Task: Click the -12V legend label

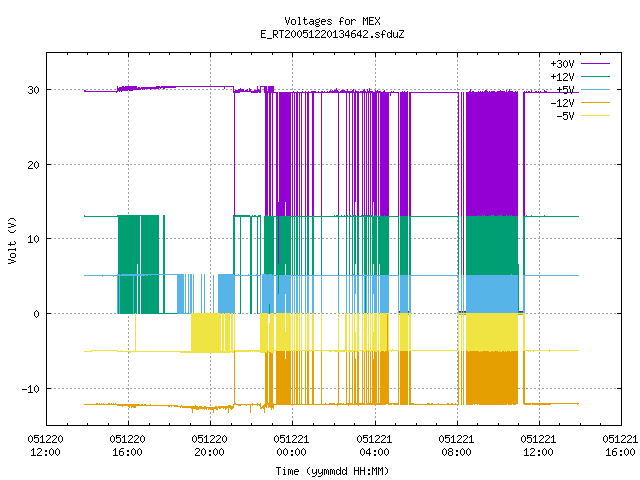Action: (562, 103)
